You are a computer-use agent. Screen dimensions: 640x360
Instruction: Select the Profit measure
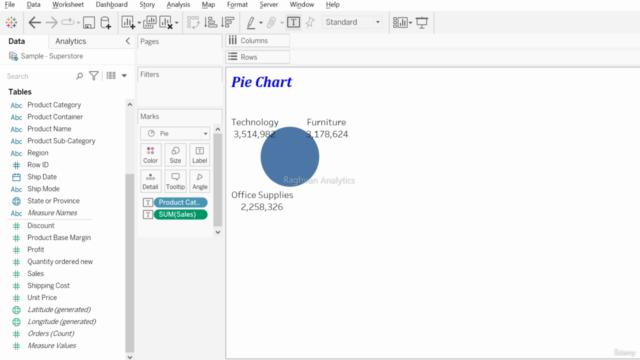click(36, 249)
